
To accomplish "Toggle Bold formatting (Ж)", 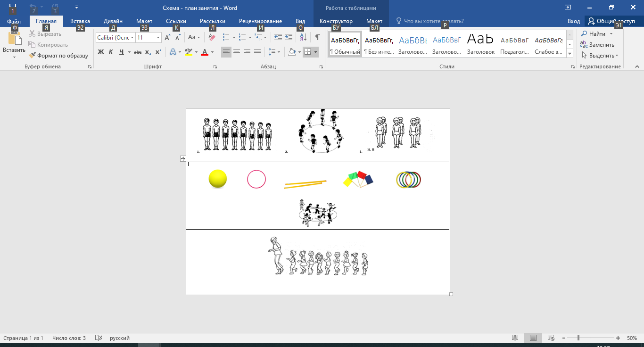I will tap(100, 52).
